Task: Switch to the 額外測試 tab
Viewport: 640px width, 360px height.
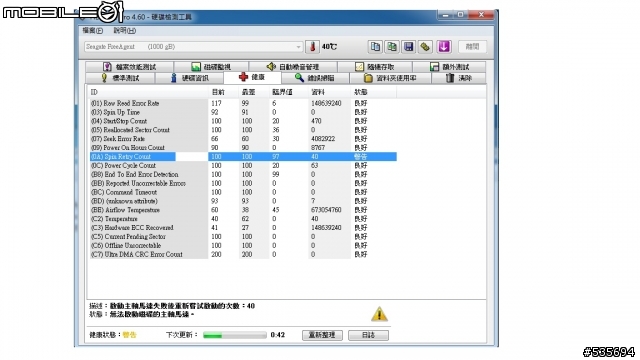Action: tap(449, 67)
